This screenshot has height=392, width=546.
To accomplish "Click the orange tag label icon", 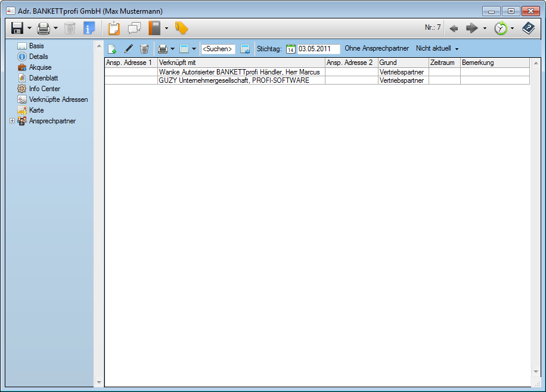I will pos(181,28).
